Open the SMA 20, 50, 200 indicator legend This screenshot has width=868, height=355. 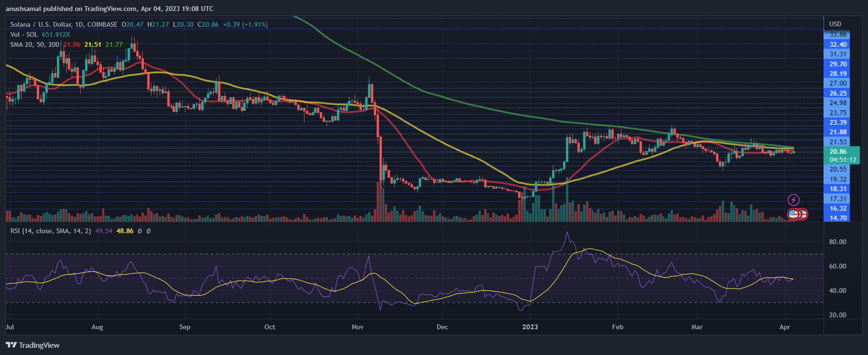click(35, 44)
